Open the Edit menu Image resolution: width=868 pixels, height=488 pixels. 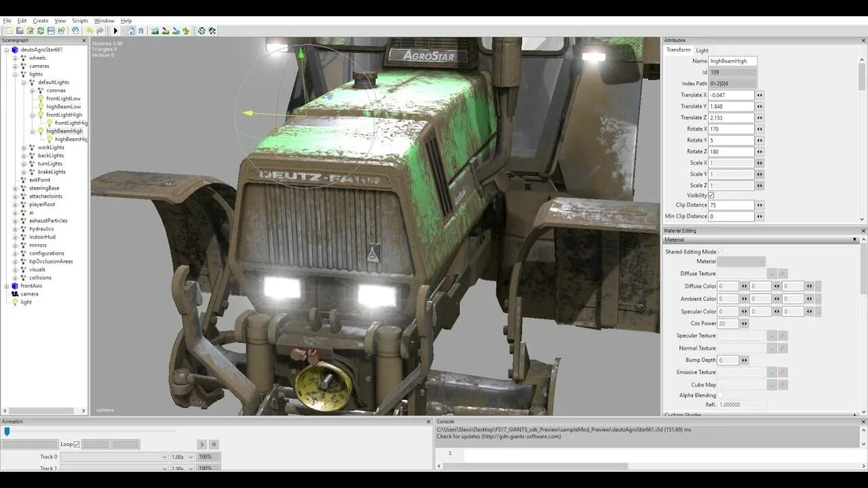[x=22, y=21]
